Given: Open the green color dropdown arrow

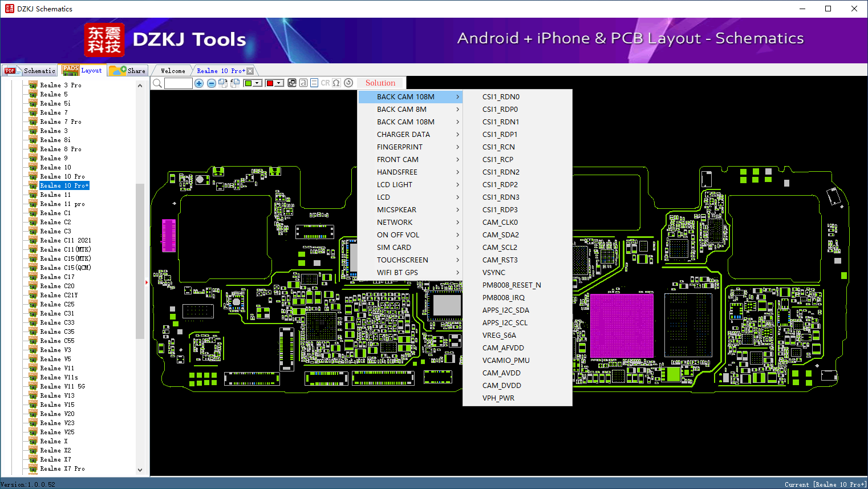Looking at the screenshot, I should (x=257, y=83).
